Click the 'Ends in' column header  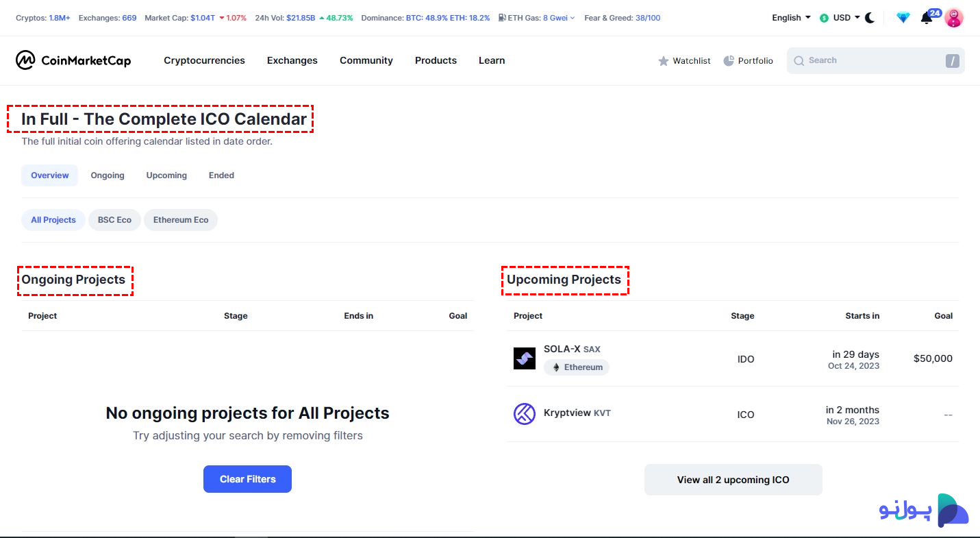tap(359, 316)
